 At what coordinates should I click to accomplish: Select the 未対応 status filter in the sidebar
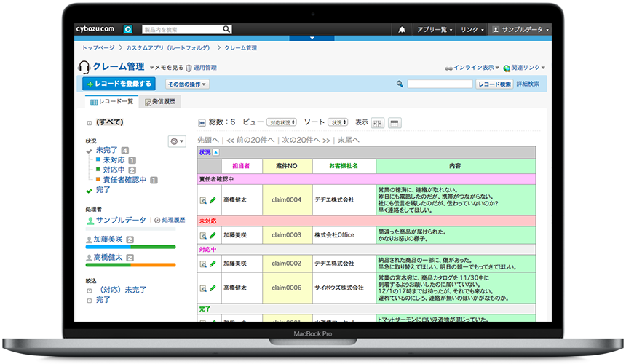(x=114, y=159)
